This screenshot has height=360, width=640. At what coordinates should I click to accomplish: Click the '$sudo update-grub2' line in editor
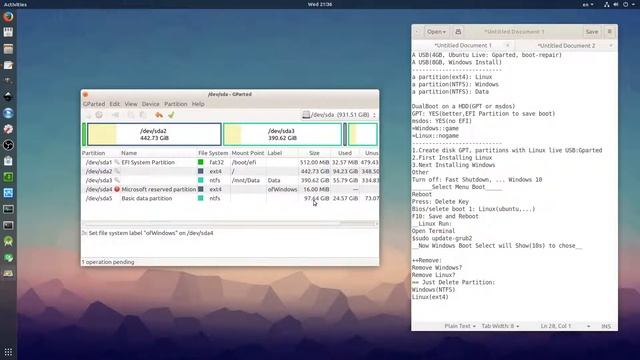[x=442, y=238]
